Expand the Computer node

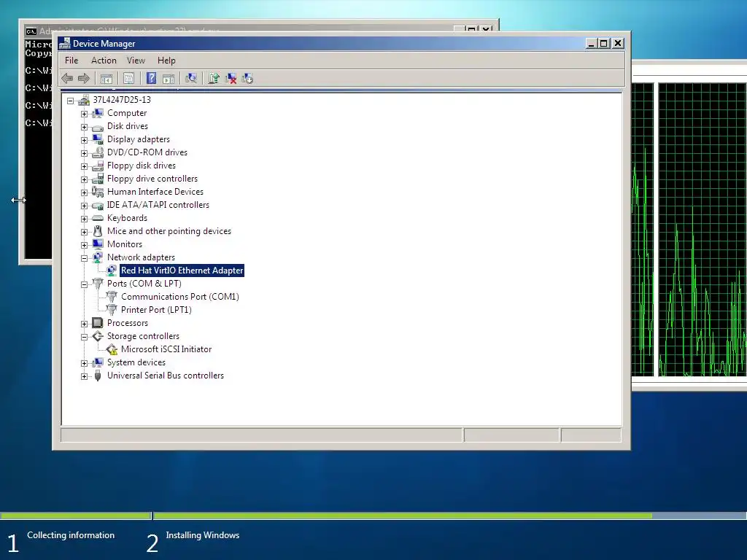coord(85,114)
